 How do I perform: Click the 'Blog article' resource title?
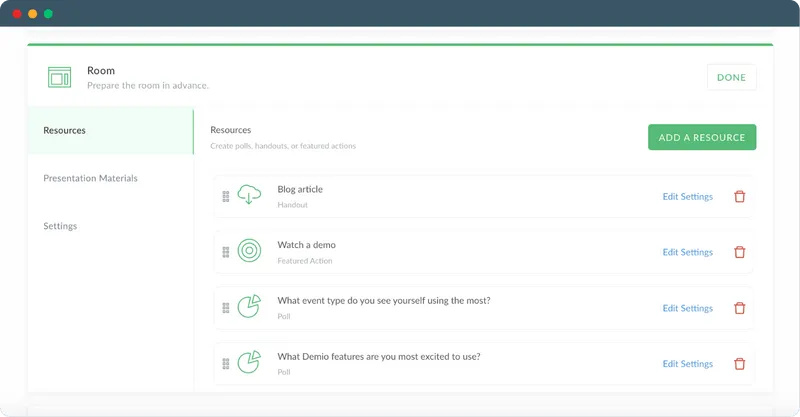(300, 189)
